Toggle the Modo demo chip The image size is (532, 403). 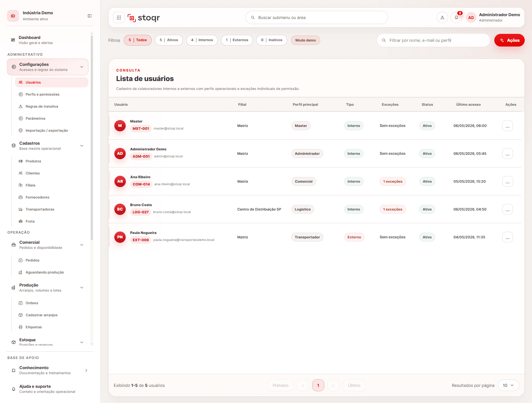click(x=306, y=40)
